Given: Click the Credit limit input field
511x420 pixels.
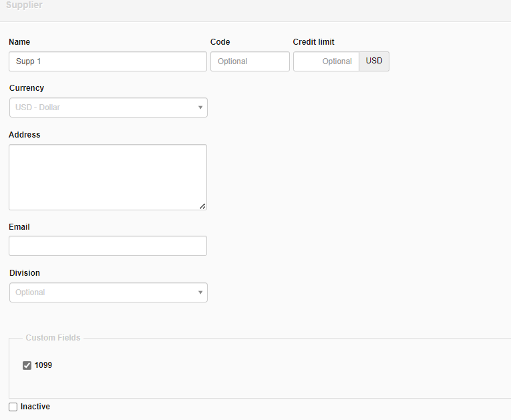Looking at the screenshot, I should tap(326, 61).
